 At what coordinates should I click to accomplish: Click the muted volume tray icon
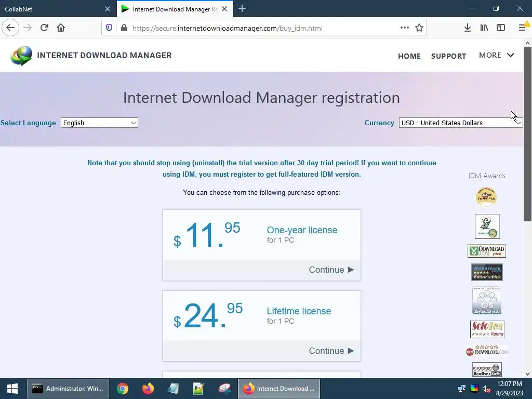pos(486,389)
